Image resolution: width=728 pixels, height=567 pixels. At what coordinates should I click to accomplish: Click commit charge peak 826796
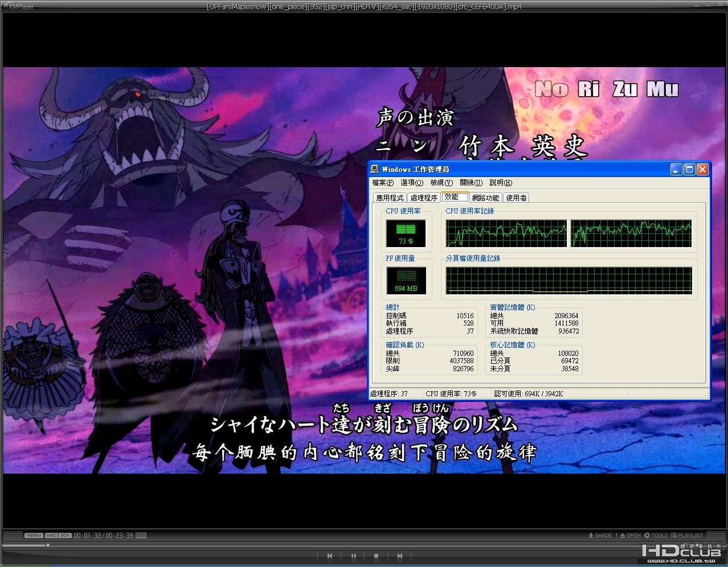463,368
